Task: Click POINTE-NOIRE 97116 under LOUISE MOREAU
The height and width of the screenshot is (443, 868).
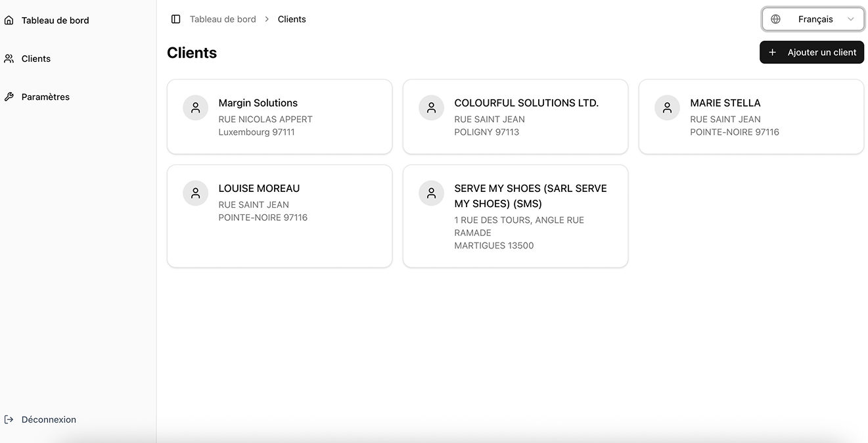Action: pyautogui.click(x=263, y=218)
